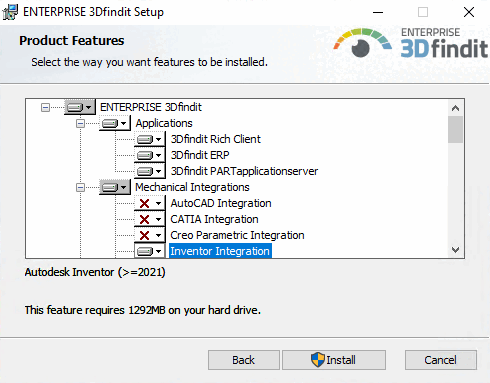
Task: Select the Applications tree item
Action: (x=164, y=123)
